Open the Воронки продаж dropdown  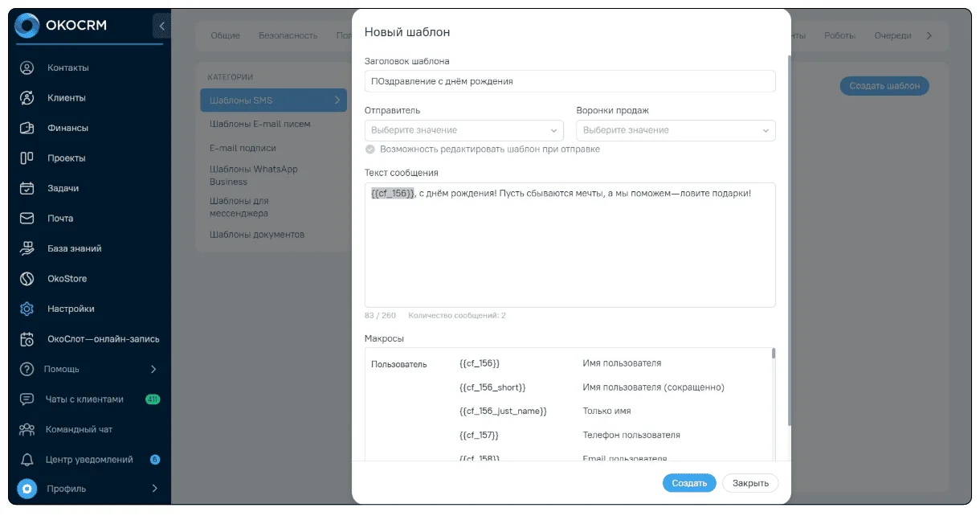[x=676, y=130]
